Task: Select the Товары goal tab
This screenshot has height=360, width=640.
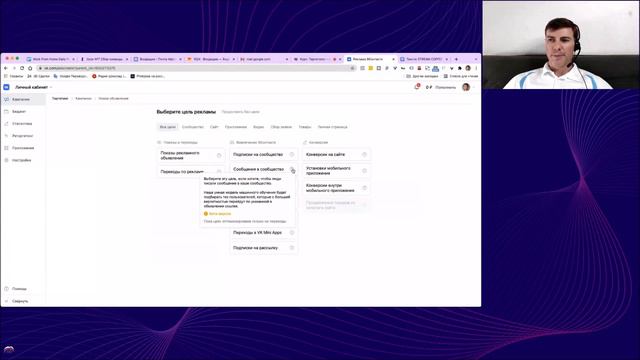Action: (x=305, y=127)
